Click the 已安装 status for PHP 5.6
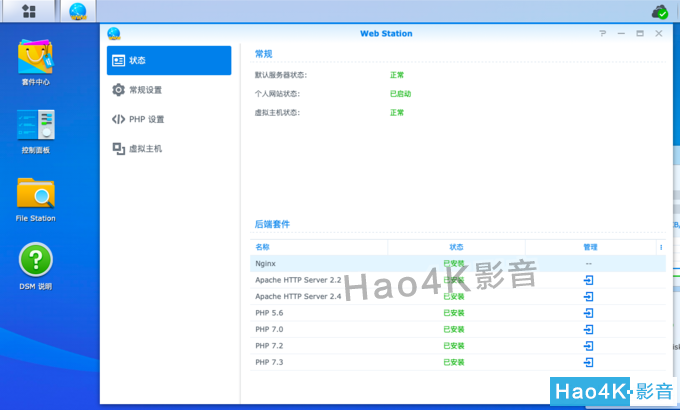This screenshot has height=410, width=680. pyautogui.click(x=454, y=313)
